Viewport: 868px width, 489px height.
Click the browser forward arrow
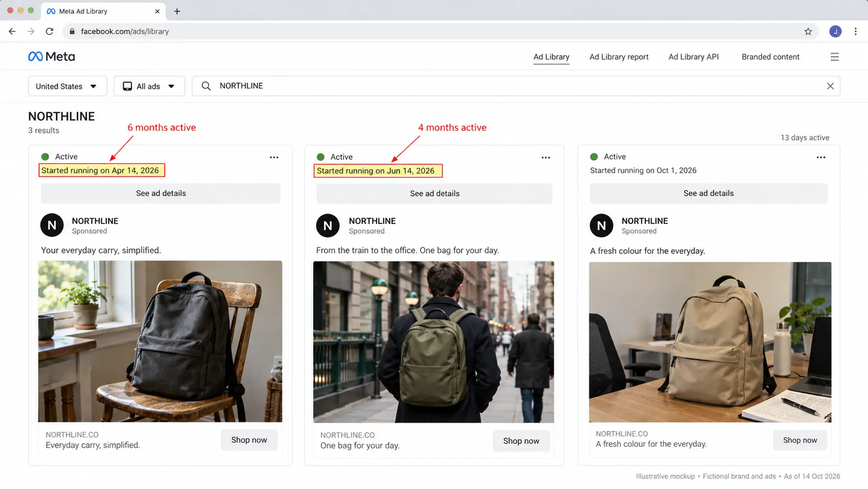[31, 32]
